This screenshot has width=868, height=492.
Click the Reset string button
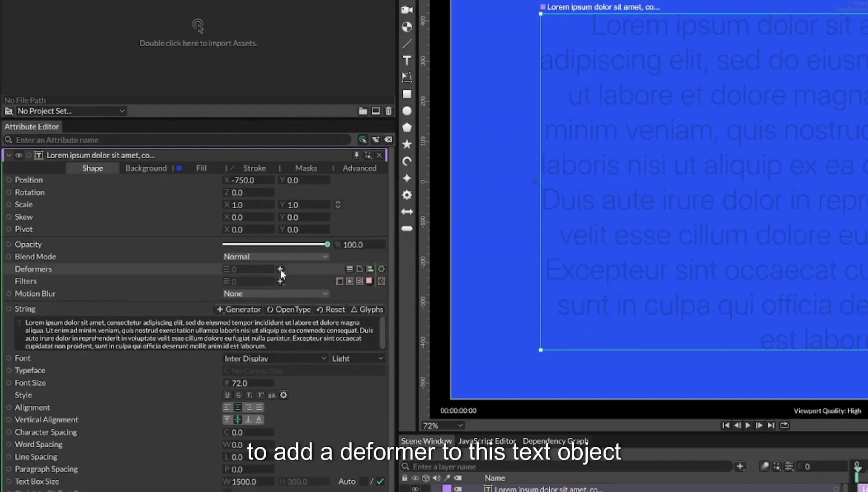click(330, 309)
